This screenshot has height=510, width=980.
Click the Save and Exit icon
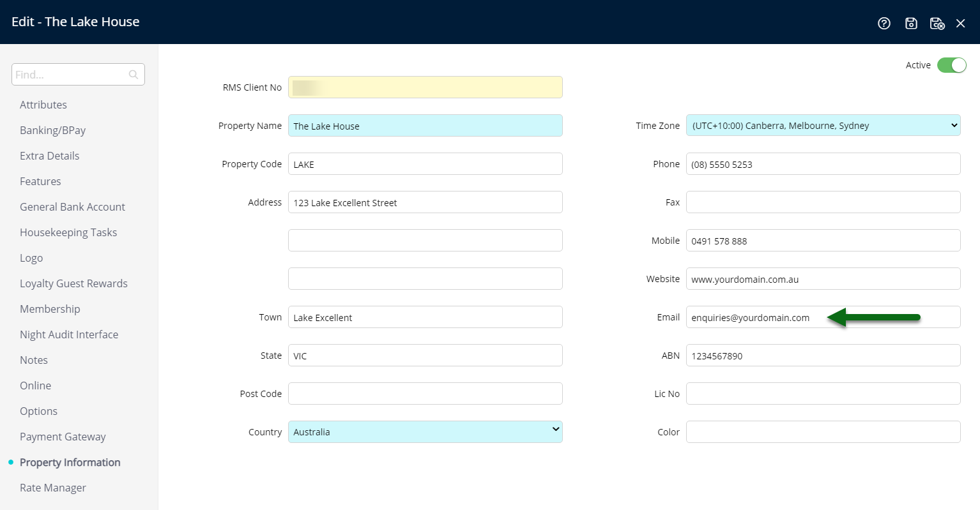click(937, 24)
